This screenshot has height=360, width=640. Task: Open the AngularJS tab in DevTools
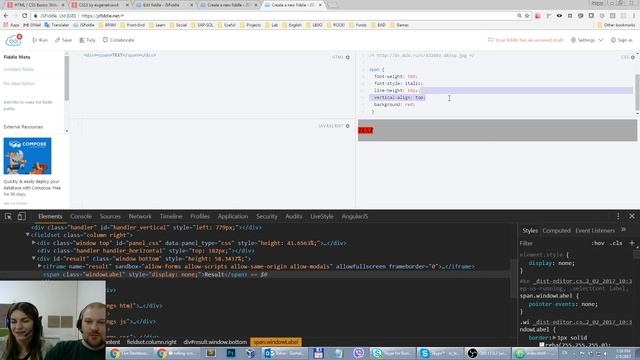tap(355, 216)
